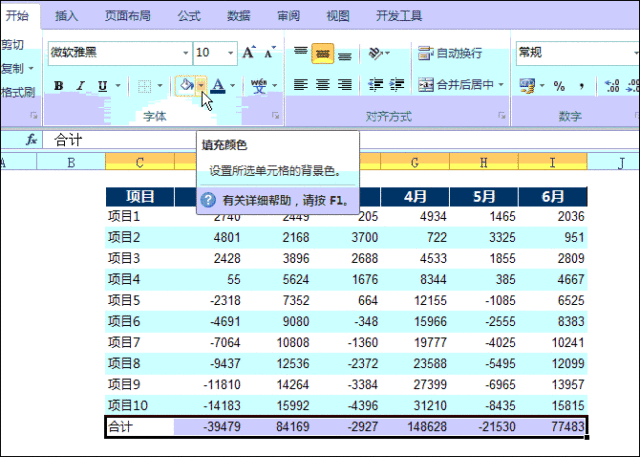Click the formula bar containing 合计
Viewport: 640px width, 457px height.
tap(340, 140)
